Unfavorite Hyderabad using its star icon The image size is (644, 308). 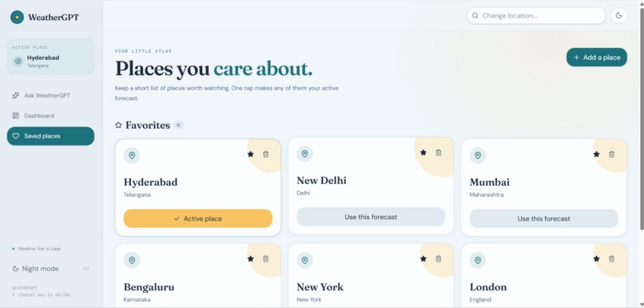click(251, 154)
